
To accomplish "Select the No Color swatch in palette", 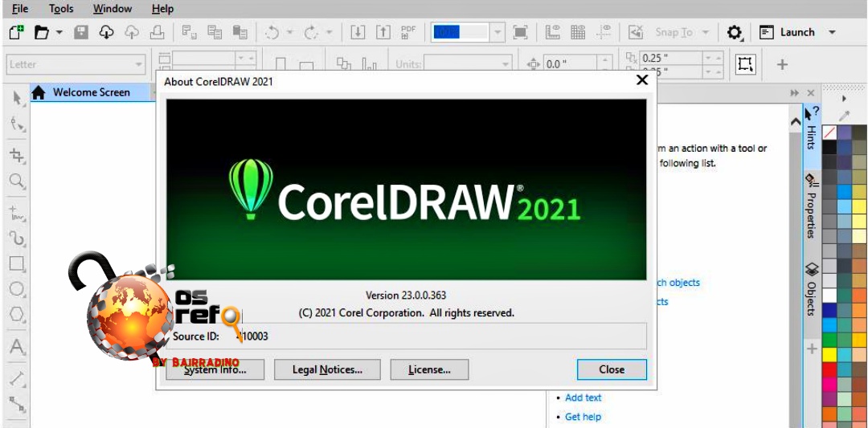I will tap(829, 132).
